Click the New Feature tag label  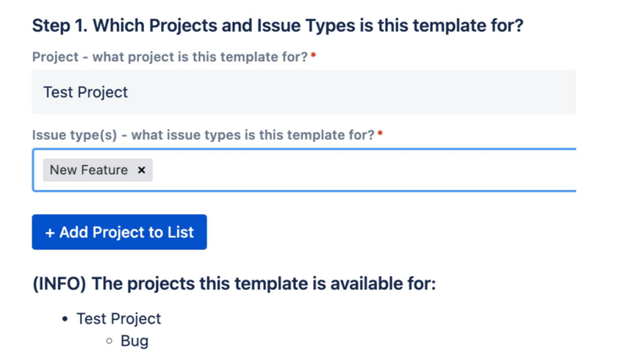click(88, 170)
